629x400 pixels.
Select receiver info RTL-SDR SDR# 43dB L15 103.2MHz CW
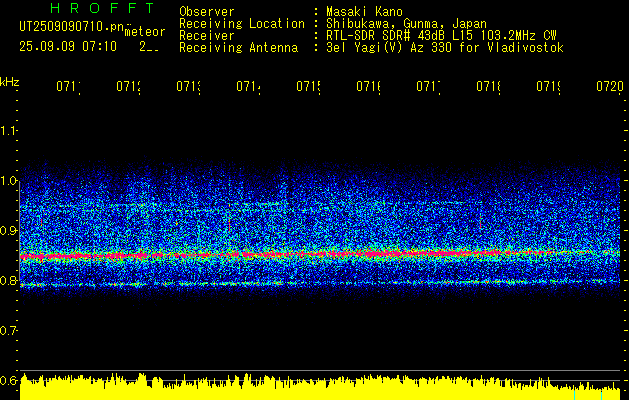pos(441,36)
